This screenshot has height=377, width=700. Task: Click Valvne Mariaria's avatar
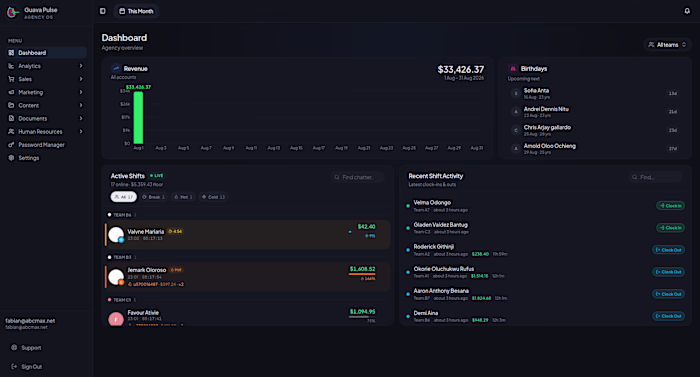tap(116, 235)
